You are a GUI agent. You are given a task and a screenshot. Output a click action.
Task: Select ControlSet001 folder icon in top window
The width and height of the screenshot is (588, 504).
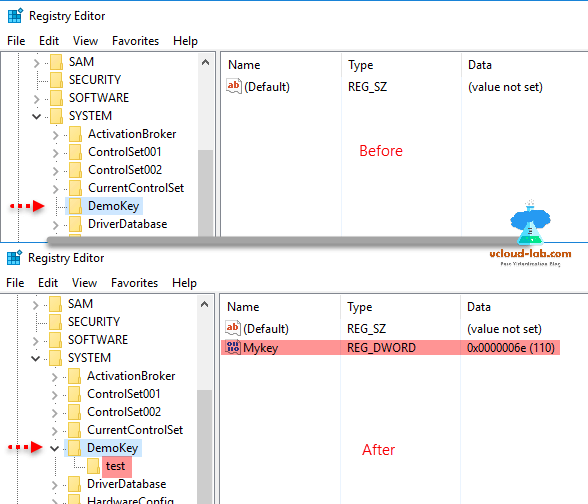pos(76,152)
